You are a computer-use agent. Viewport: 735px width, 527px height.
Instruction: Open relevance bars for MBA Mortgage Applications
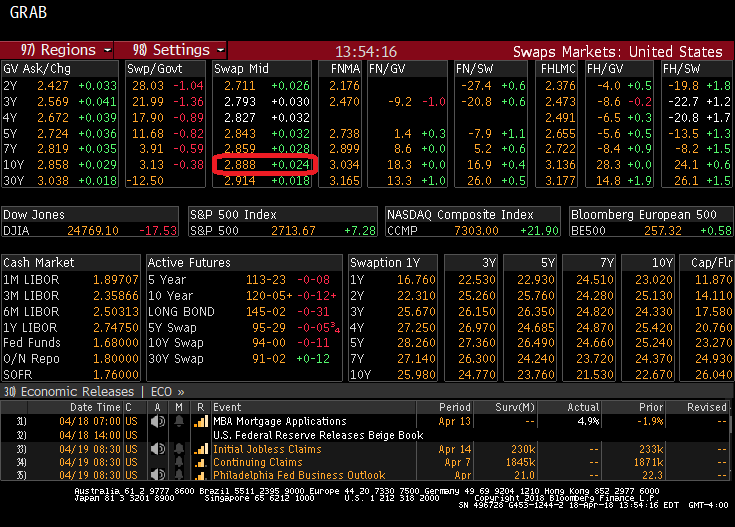coord(201,422)
